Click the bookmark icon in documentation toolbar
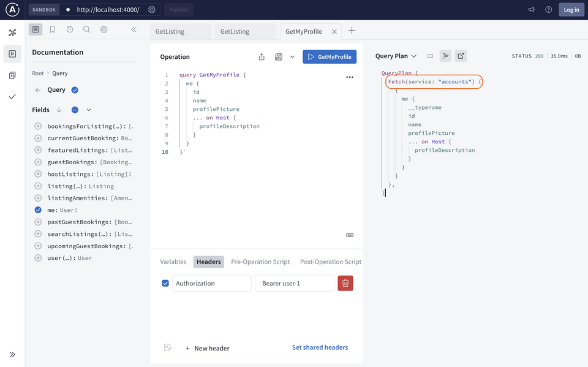Image resolution: width=588 pixels, height=367 pixels. coord(53,29)
